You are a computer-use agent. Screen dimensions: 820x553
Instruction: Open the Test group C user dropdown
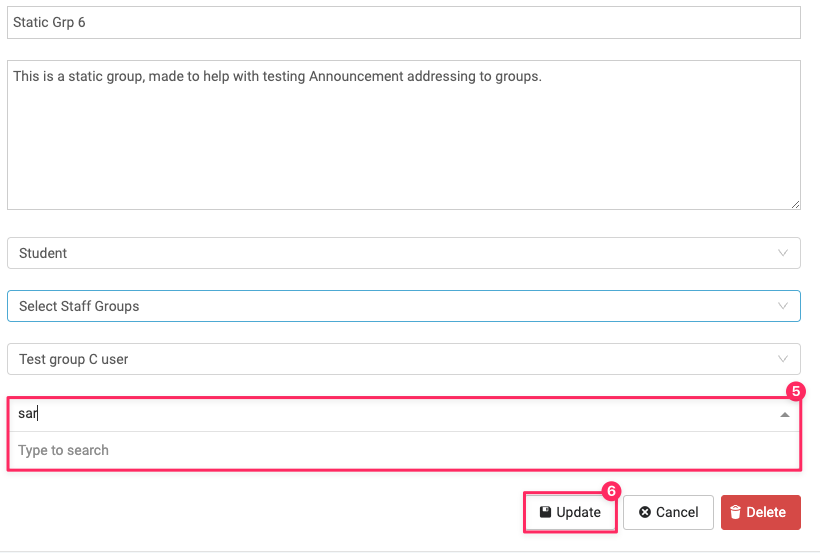[403, 359]
